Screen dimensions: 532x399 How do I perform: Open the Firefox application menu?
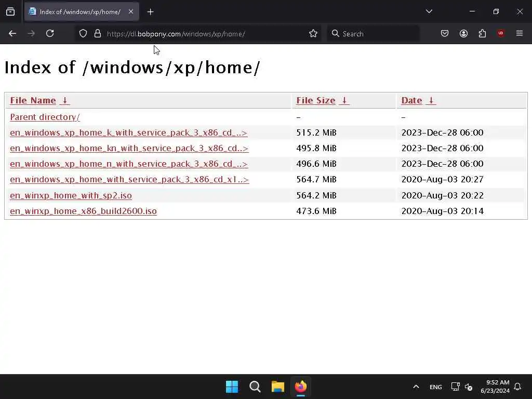tap(520, 33)
